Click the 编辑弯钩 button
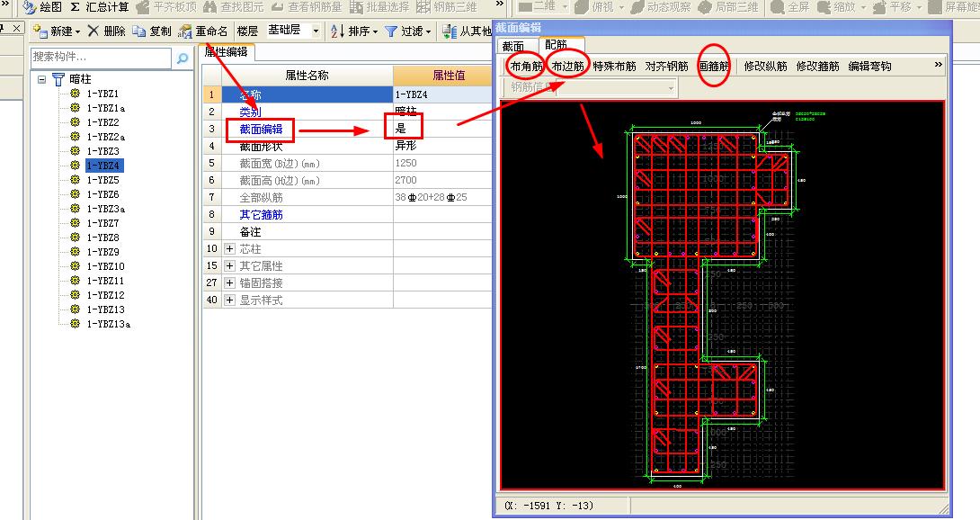 click(870, 66)
